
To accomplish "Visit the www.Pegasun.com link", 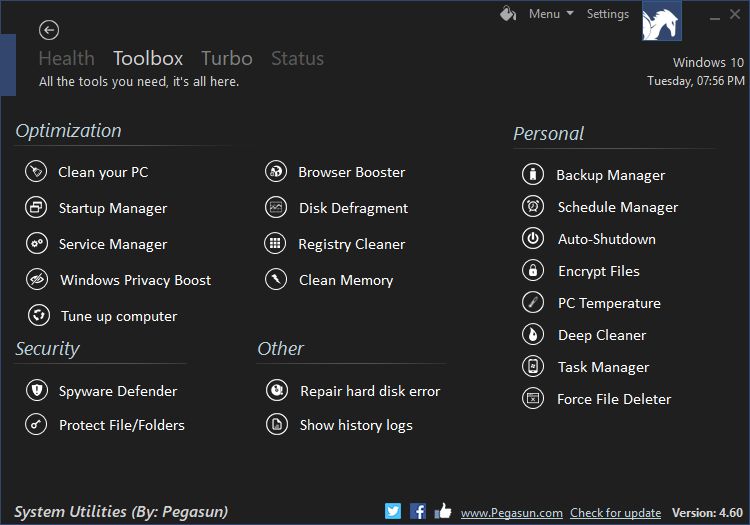I will click(x=511, y=513).
